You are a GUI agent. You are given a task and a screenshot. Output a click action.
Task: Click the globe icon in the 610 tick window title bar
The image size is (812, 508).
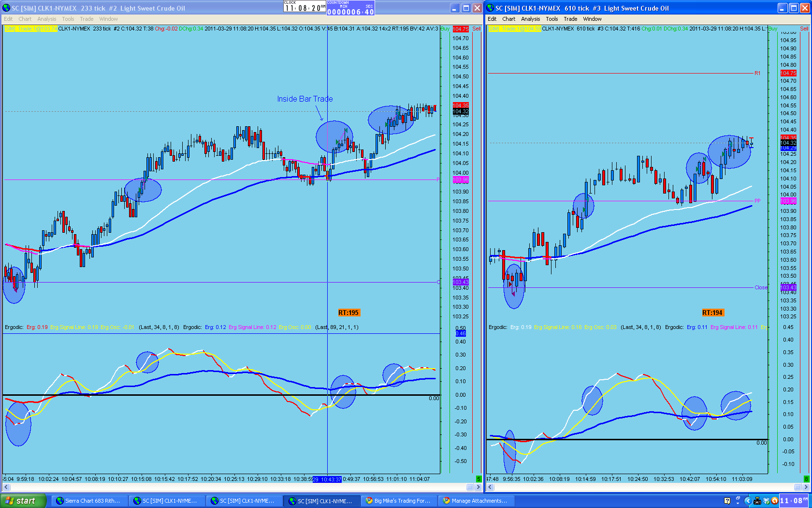pyautogui.click(x=490, y=8)
